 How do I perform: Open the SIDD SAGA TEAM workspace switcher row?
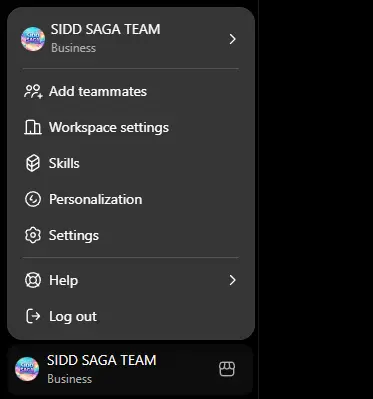(x=131, y=39)
